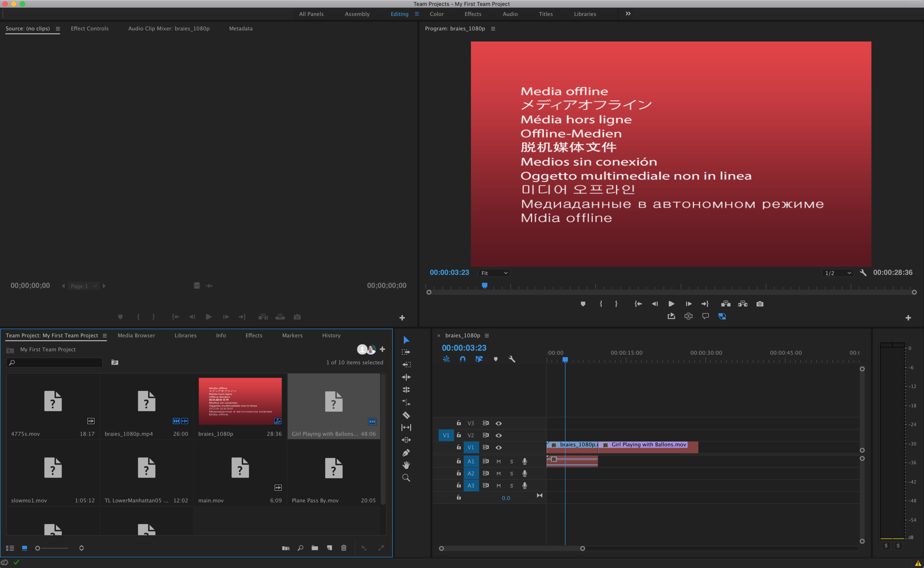This screenshot has height=568, width=924.
Task: Click New Item icon in project panel
Action: click(329, 548)
